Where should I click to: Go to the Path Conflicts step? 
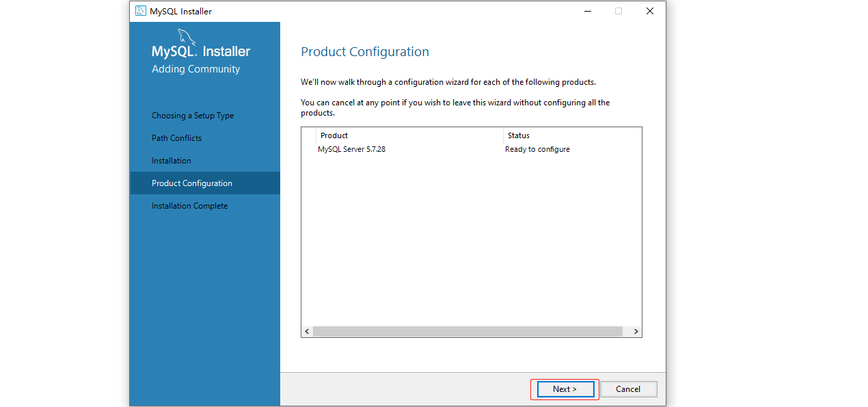pyautogui.click(x=176, y=138)
